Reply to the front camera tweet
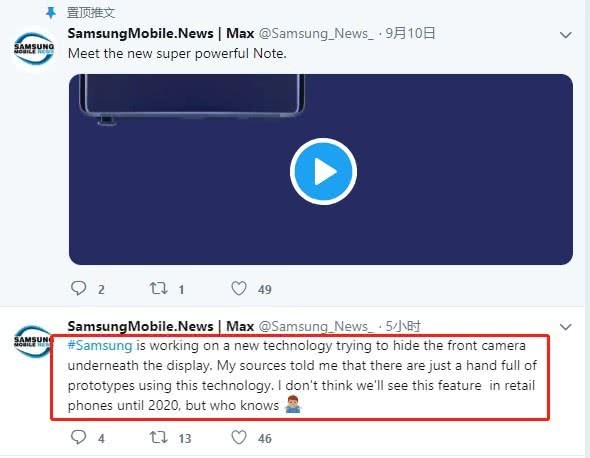The width and height of the screenshot is (590, 458). [x=79, y=437]
